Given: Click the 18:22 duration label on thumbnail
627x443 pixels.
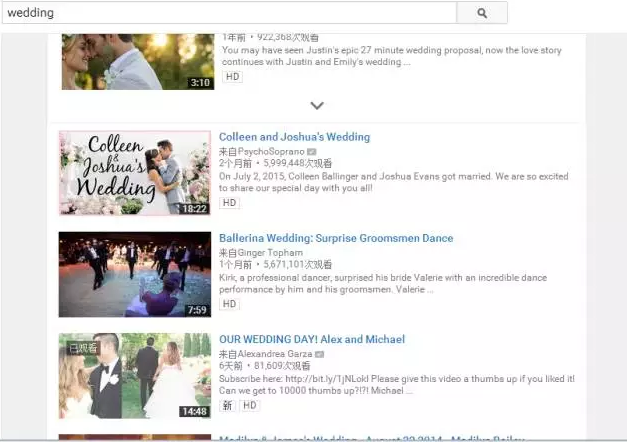Looking at the screenshot, I should click(x=195, y=209).
